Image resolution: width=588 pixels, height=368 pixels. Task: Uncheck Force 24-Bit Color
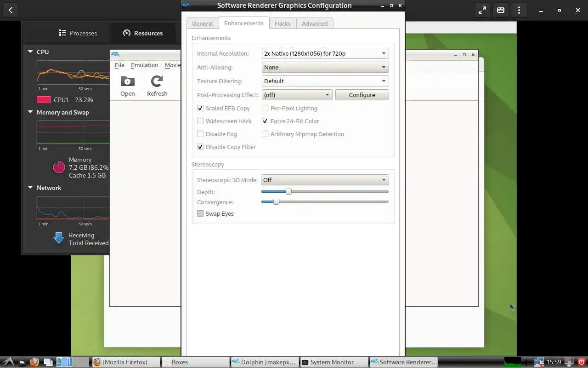point(265,121)
